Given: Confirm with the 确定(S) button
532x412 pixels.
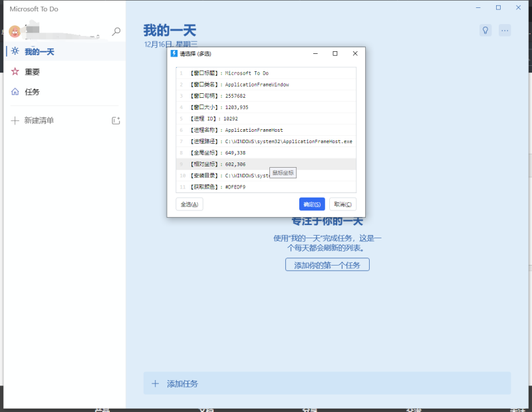Looking at the screenshot, I should coord(312,204).
